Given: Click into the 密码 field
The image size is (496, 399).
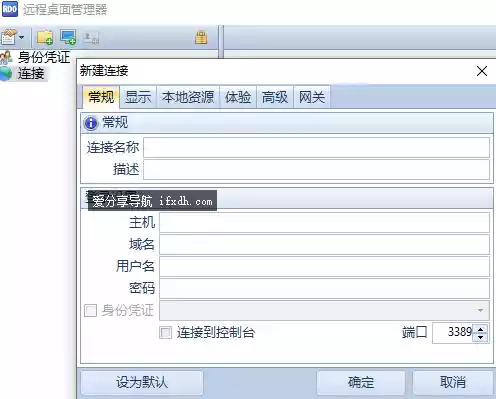Looking at the screenshot, I should 324,288.
